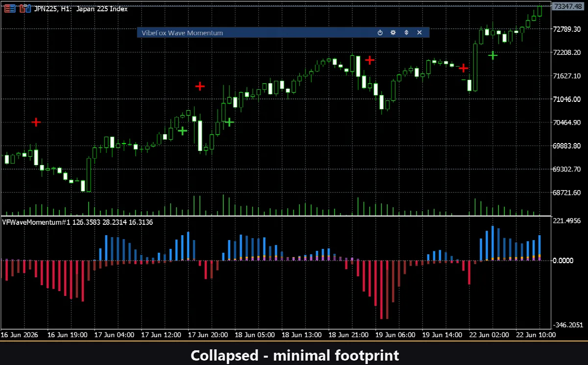Image resolution: width=588 pixels, height=365 pixels.
Task: Click the '16 Jun 2026' date label
Action: (x=19, y=335)
